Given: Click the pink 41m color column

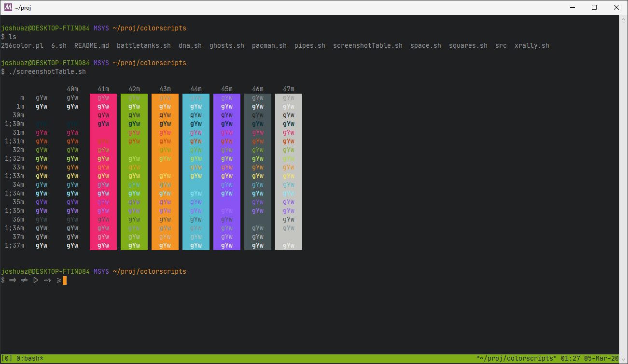Looking at the screenshot, I should coord(103,171).
